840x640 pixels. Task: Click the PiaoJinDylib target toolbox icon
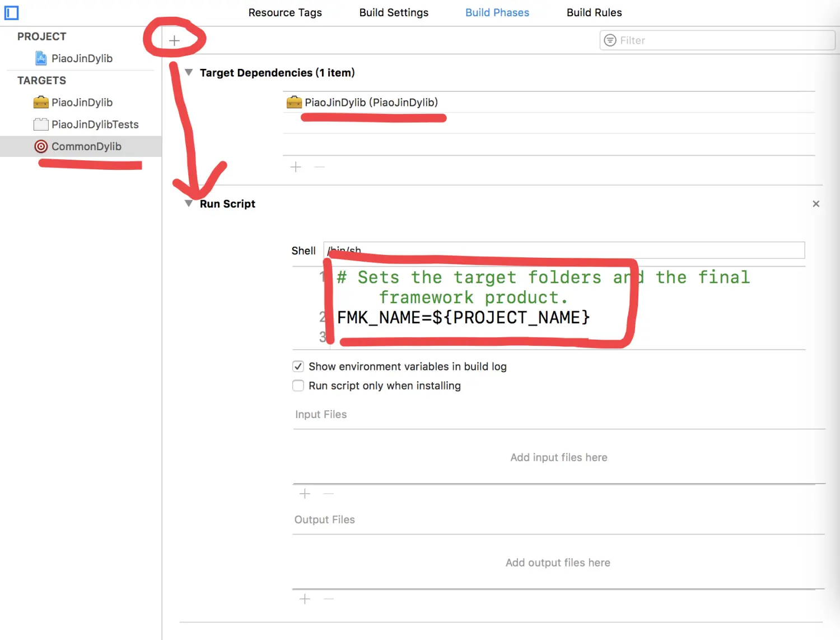tap(41, 103)
